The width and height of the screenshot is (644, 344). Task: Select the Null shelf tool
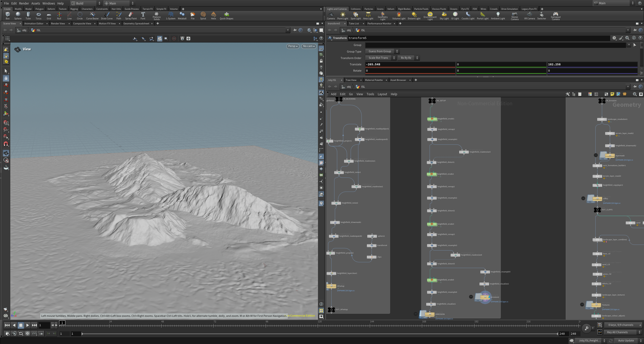coord(59,16)
